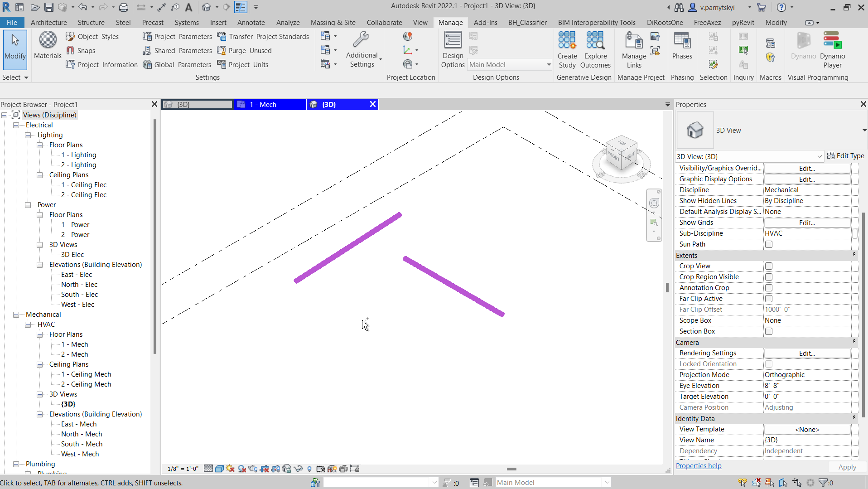
Task: Open the Phases tool
Action: point(682,48)
